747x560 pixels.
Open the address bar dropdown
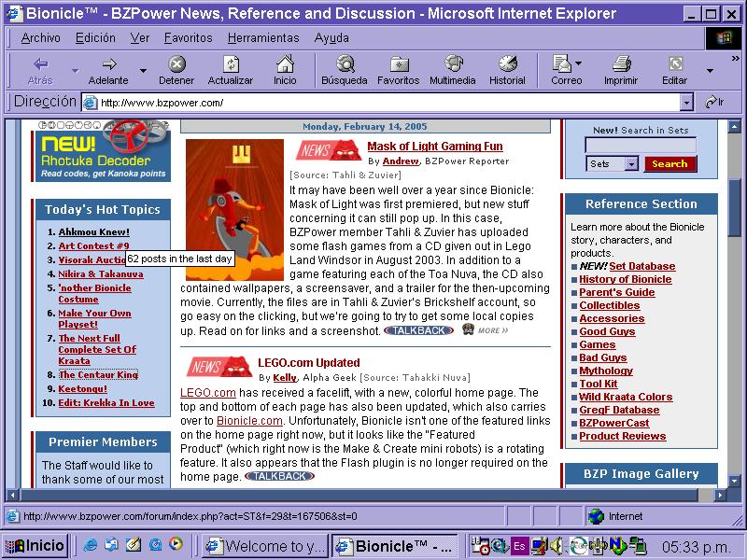click(x=686, y=102)
